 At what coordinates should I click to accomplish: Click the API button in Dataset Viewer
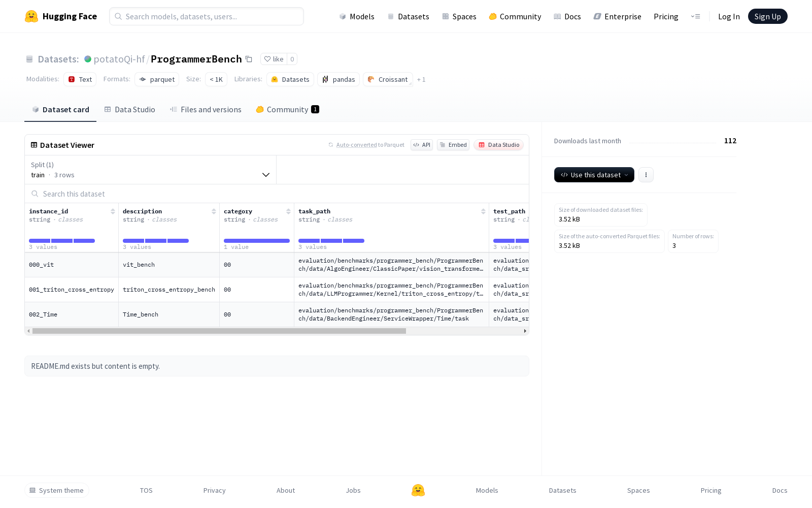422,145
